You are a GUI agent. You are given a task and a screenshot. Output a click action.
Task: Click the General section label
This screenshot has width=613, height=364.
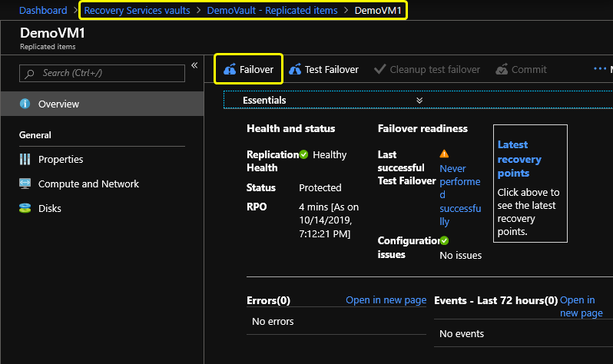pos(35,135)
